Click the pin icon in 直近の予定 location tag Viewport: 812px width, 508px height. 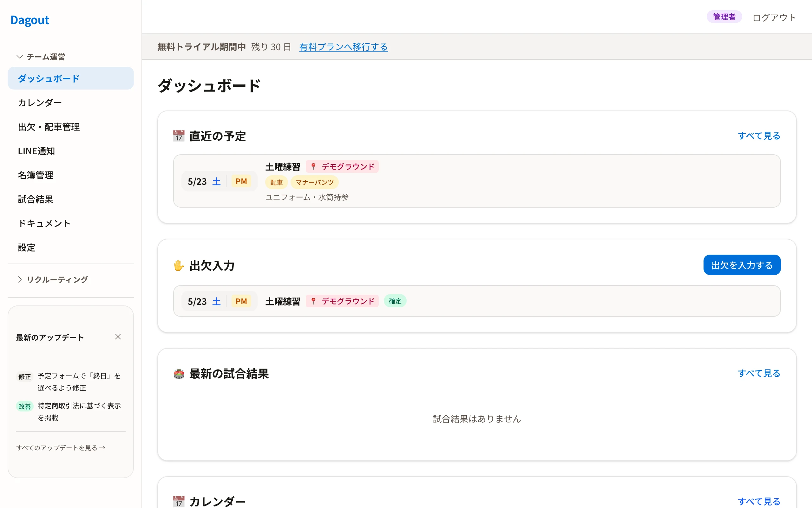tap(313, 167)
